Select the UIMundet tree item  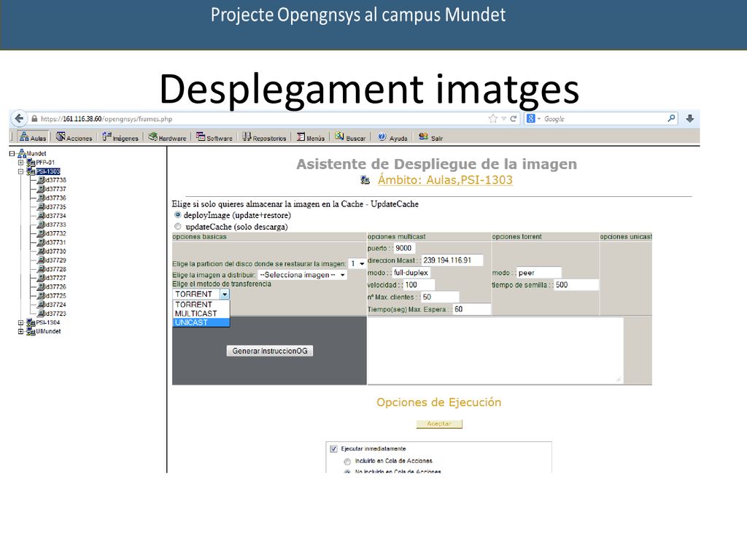pyautogui.click(x=48, y=332)
